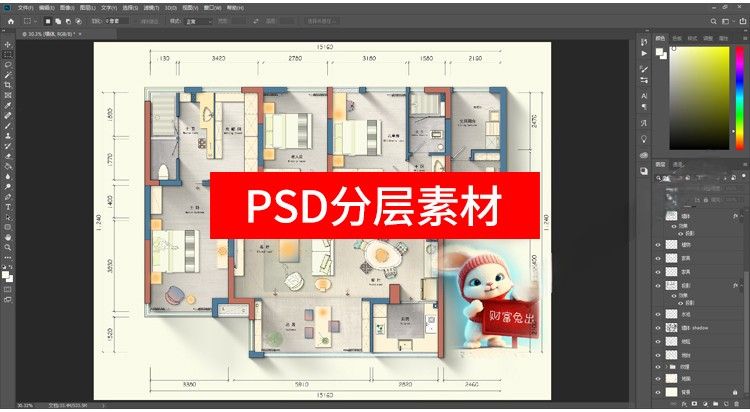Open the 3D menu in menu bar
This screenshot has height=412, width=750.
[170, 8]
